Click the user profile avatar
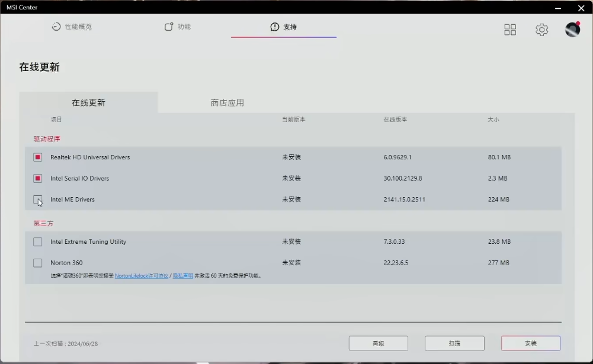The image size is (593, 364). [x=572, y=30]
